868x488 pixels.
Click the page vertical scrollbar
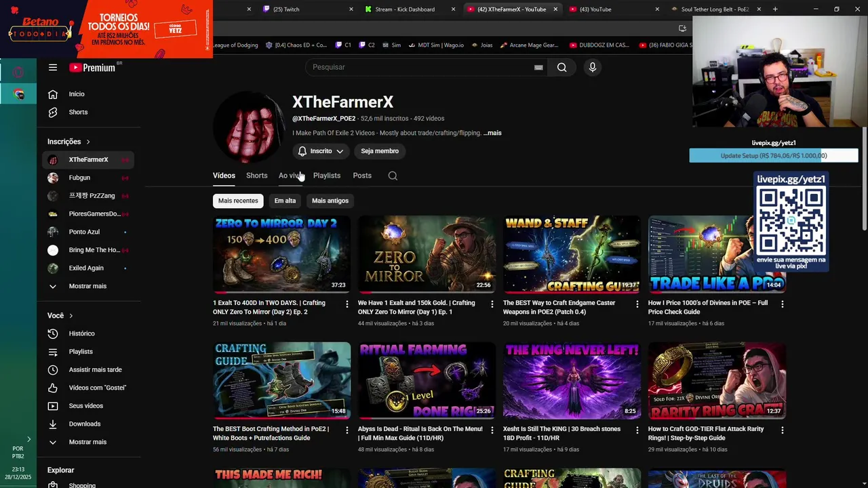click(x=864, y=178)
